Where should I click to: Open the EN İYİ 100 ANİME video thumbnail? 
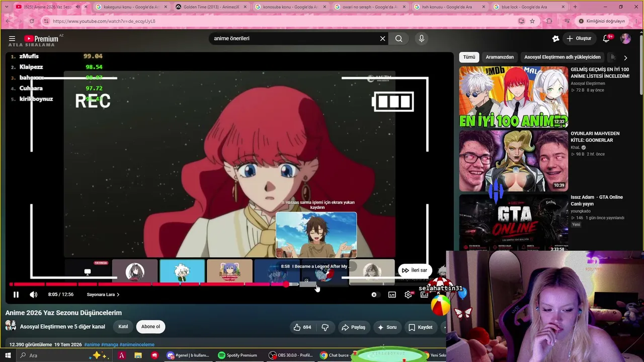[513, 97]
